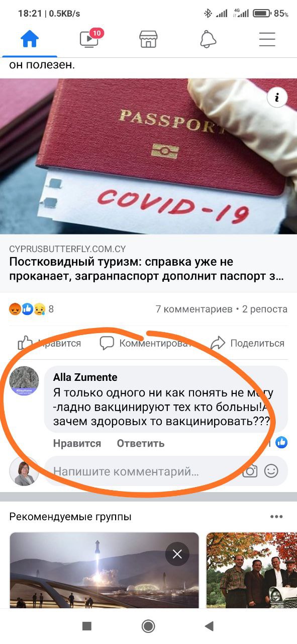Open the hamburger menu

click(x=267, y=39)
